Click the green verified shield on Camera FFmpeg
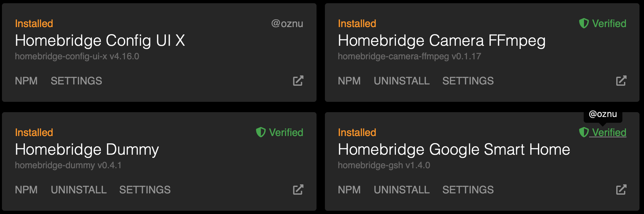Viewport: 644px width, 214px height. pyautogui.click(x=584, y=23)
